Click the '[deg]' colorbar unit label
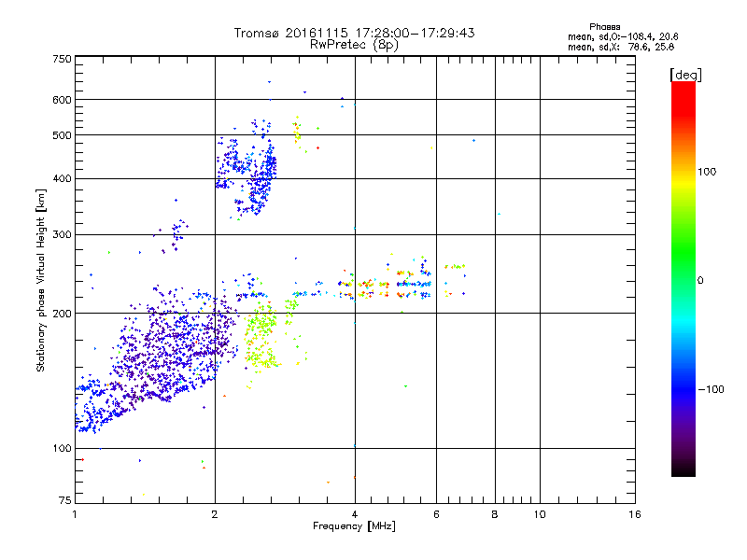This screenshot has width=747, height=560. click(x=685, y=75)
